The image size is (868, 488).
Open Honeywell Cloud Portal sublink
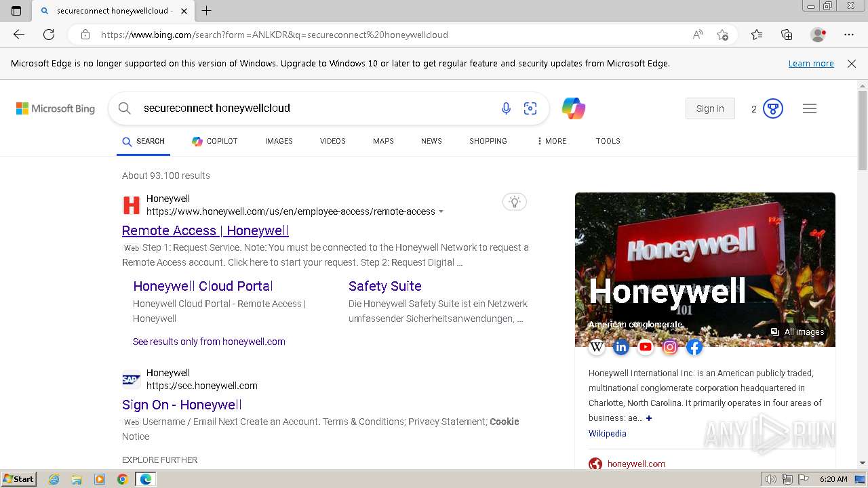[203, 286]
